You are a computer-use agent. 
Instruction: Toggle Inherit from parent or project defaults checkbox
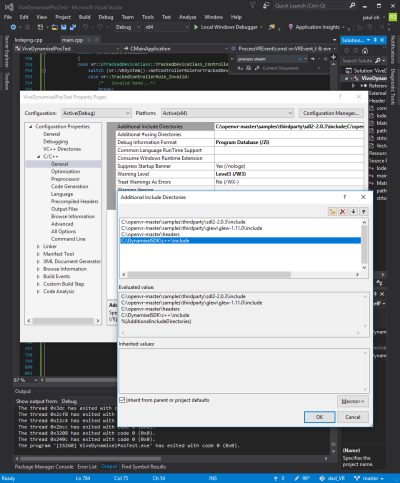[x=122, y=400]
